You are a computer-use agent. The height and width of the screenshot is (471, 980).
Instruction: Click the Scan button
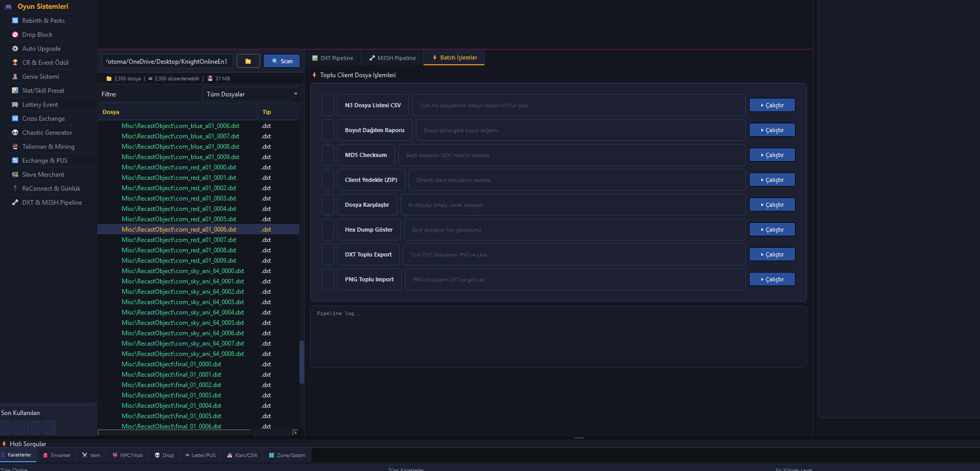coord(282,61)
